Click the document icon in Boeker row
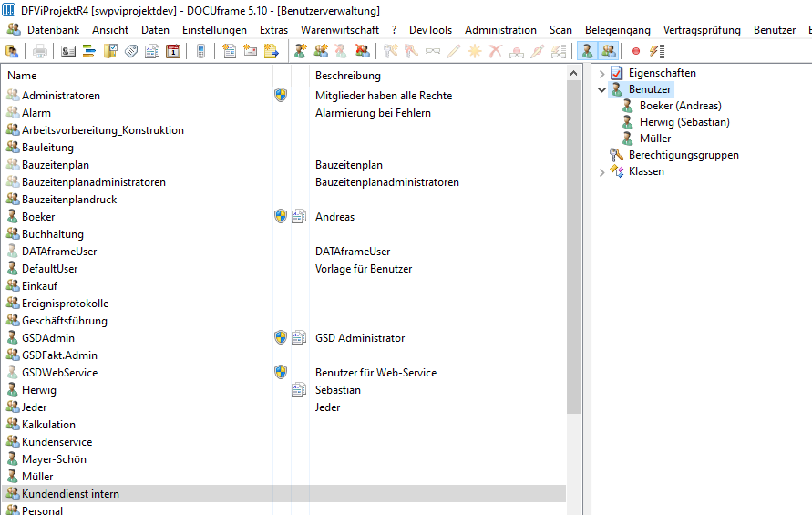812x515 pixels. pyautogui.click(x=299, y=216)
